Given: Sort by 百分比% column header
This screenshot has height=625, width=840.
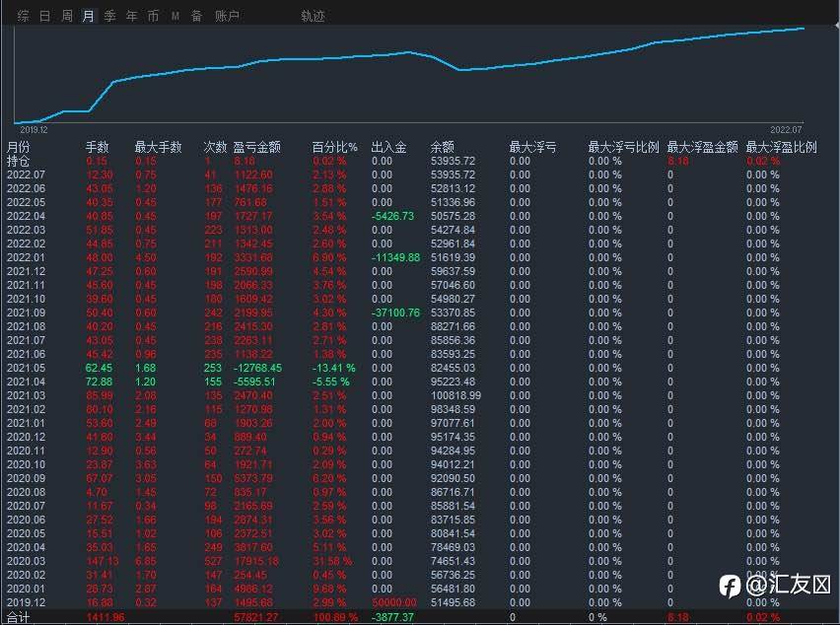Looking at the screenshot, I should click(x=335, y=147).
